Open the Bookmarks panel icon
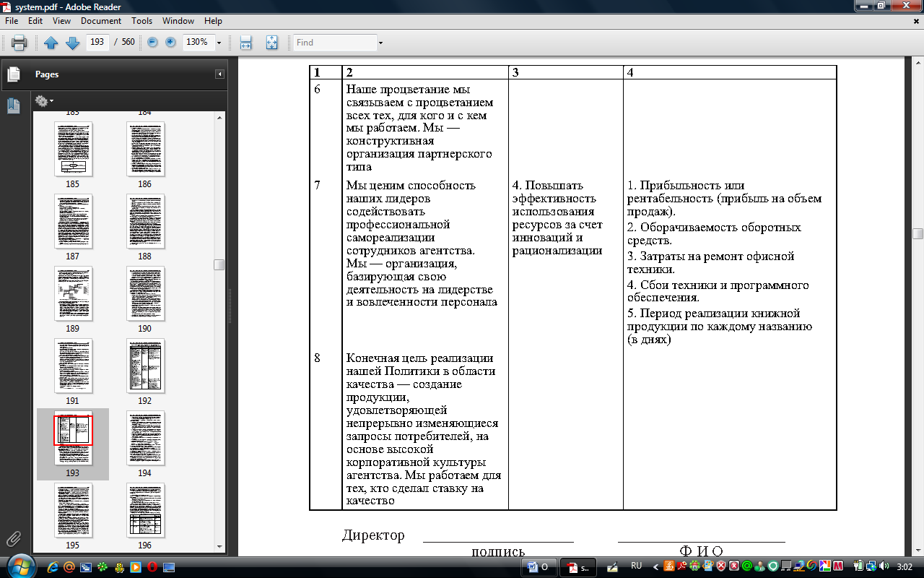The height and width of the screenshot is (578, 924). tap(13, 105)
